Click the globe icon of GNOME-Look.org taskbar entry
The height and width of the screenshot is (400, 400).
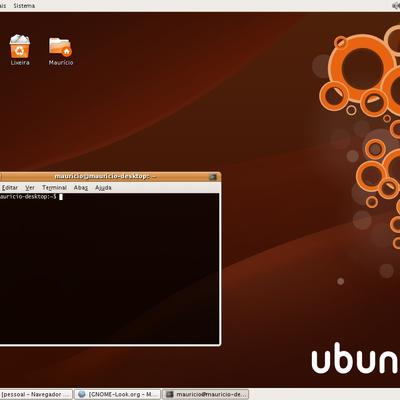(82, 394)
